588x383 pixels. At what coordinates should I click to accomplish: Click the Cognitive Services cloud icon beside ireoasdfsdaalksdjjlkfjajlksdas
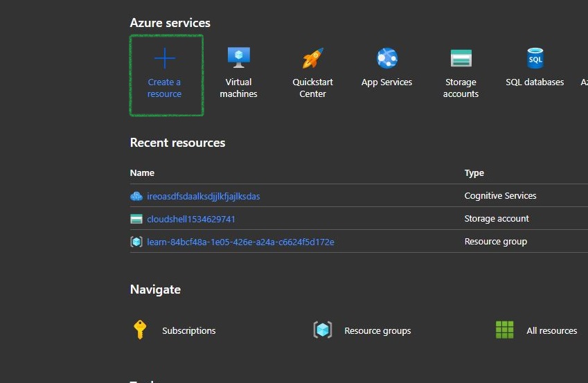(136, 196)
